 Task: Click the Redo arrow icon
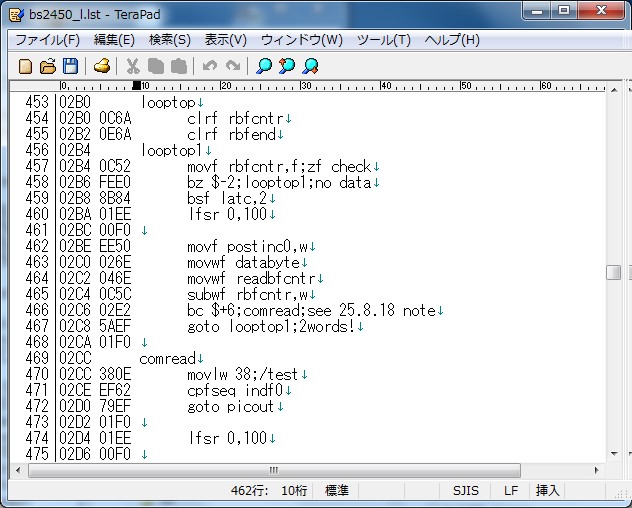[x=233, y=66]
